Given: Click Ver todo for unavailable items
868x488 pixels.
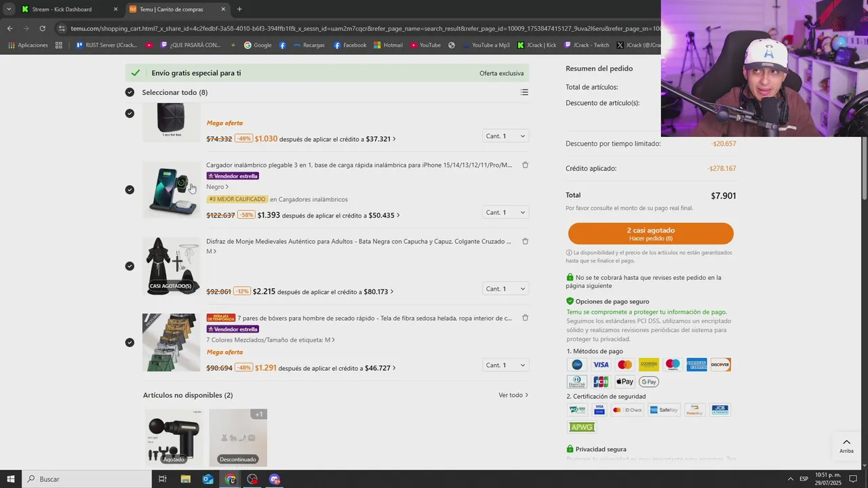Looking at the screenshot, I should (x=513, y=395).
